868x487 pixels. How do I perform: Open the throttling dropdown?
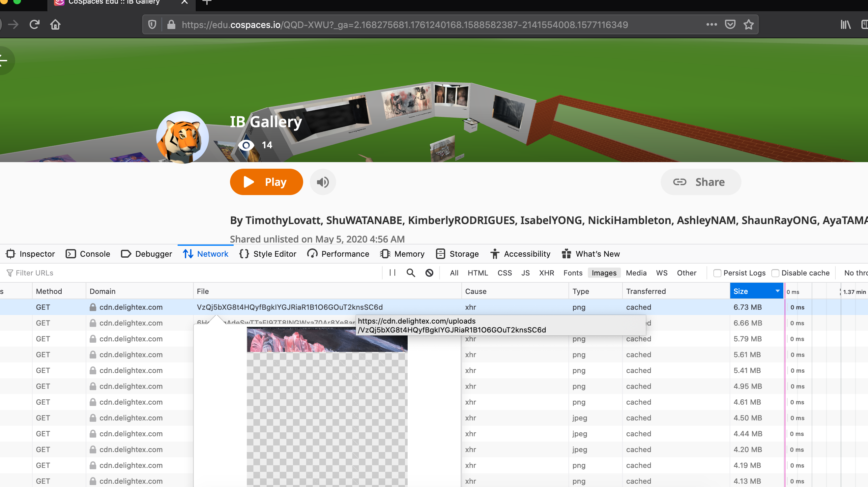coord(855,272)
